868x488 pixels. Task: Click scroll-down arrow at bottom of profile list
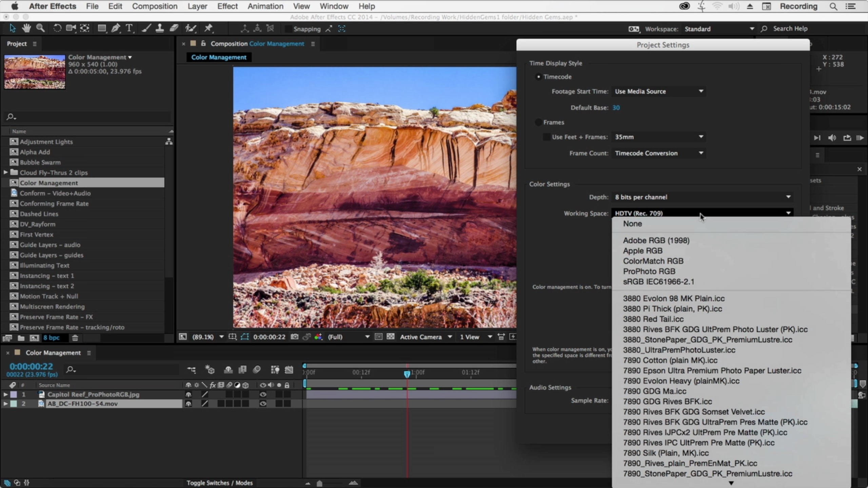731,483
